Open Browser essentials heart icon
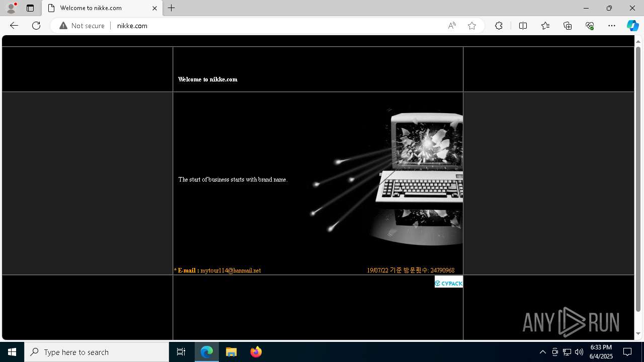The width and height of the screenshot is (644, 362). 590,26
